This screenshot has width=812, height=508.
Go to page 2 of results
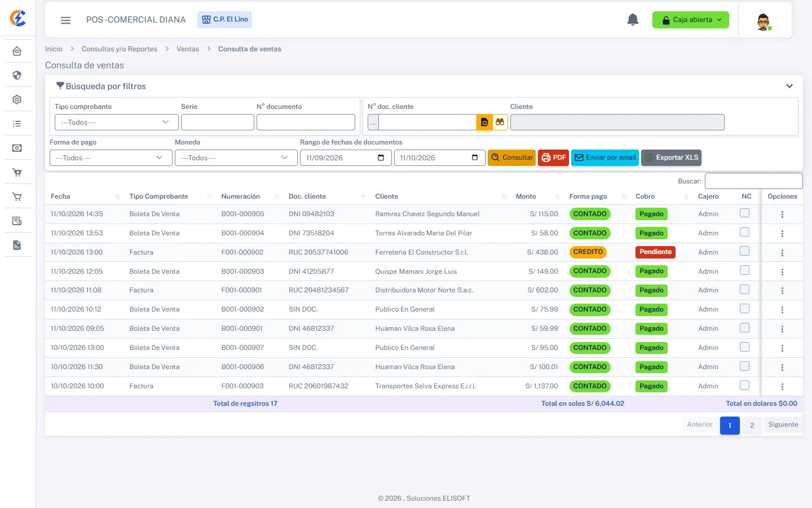752,425
